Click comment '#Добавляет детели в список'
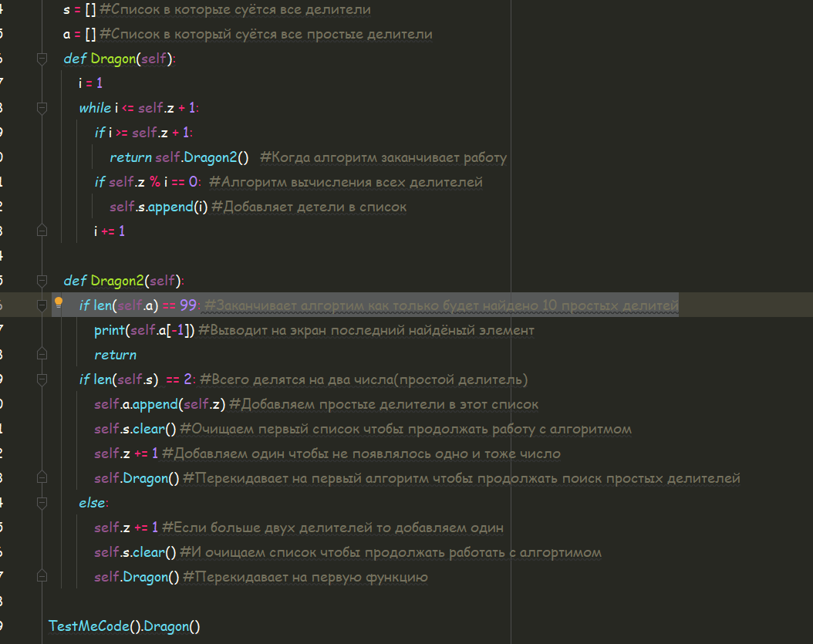 point(309,207)
